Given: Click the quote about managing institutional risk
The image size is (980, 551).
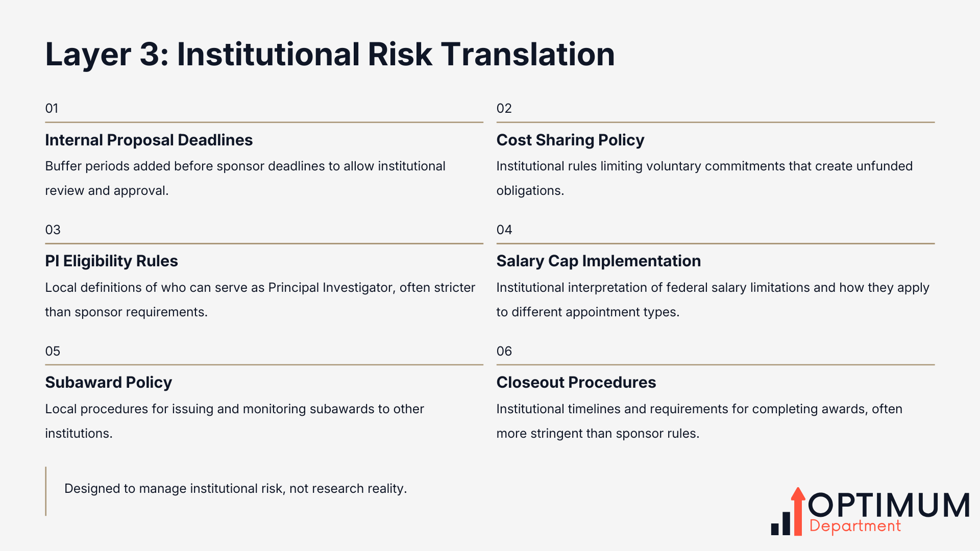Looking at the screenshot, I should [235, 488].
